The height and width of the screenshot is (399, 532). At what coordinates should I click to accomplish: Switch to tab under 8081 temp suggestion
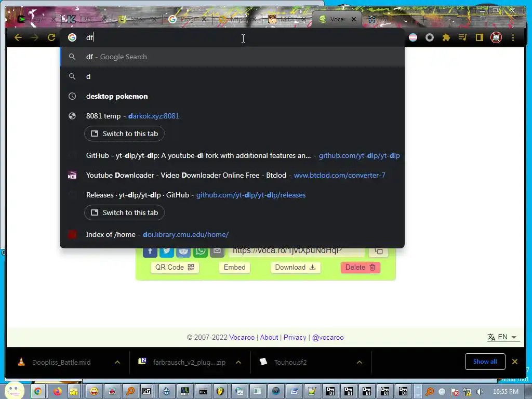(124, 134)
